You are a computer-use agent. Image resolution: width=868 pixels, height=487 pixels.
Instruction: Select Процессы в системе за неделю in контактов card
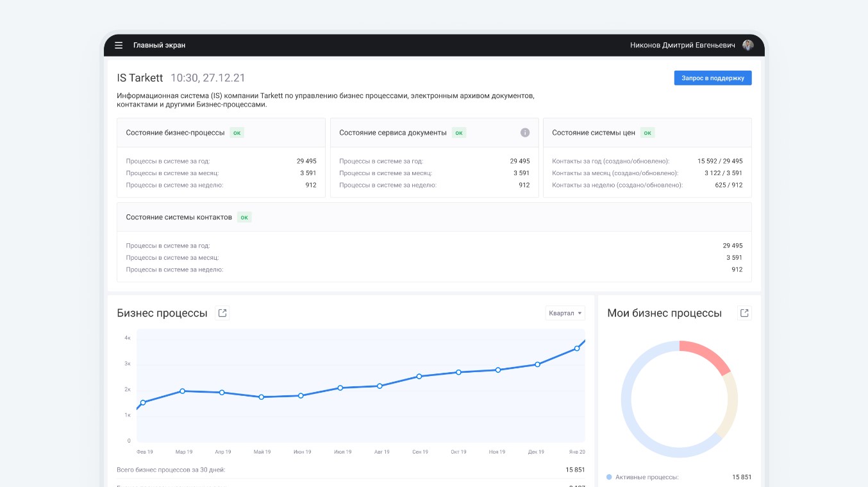click(174, 269)
